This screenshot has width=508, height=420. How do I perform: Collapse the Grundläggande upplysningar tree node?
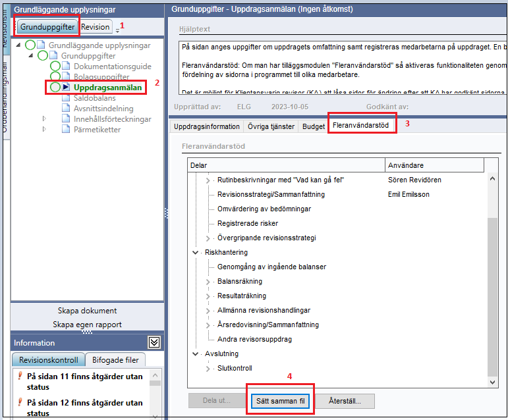[x=18, y=45]
